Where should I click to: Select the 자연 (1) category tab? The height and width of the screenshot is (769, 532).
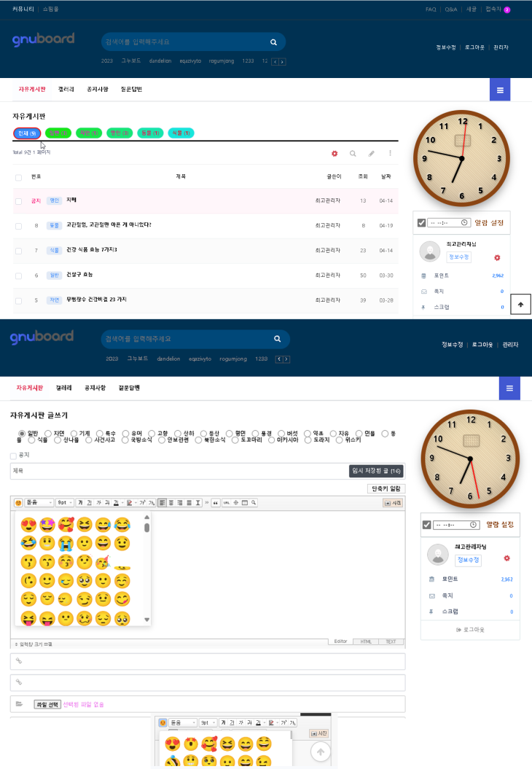pos(89,133)
